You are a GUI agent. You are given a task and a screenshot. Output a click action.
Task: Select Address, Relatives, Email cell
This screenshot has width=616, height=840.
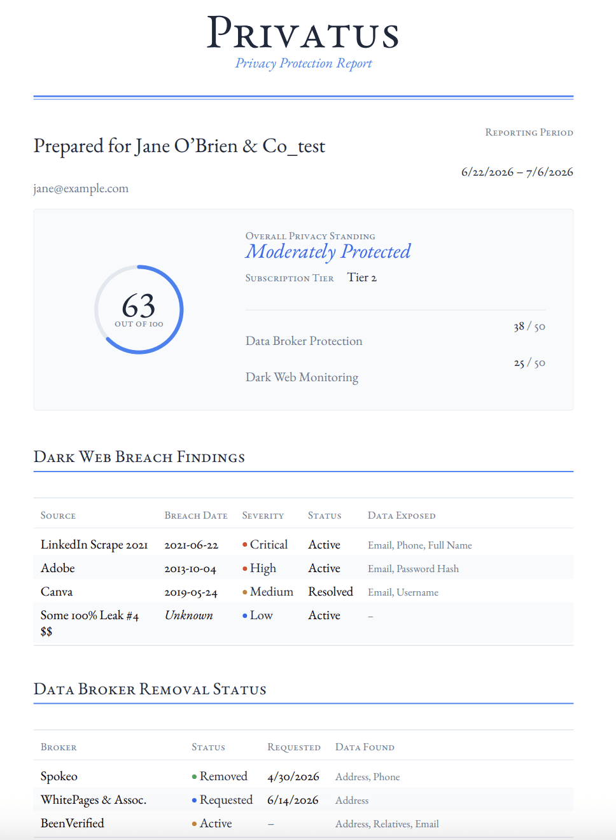point(387,824)
